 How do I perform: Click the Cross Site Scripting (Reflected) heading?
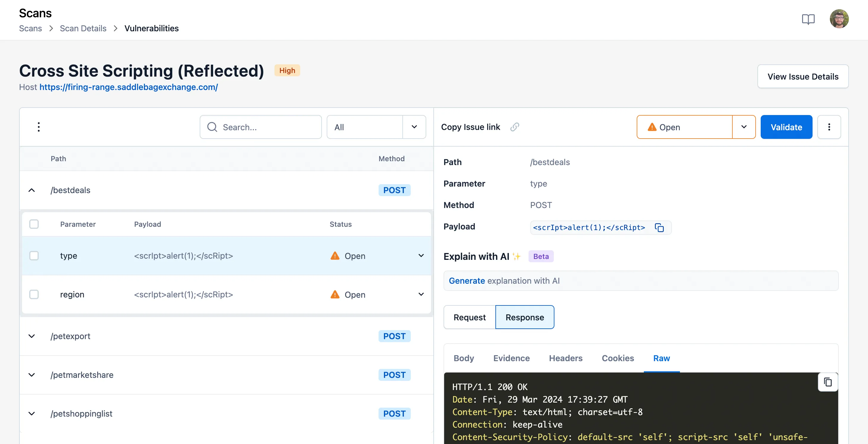pyautogui.click(x=142, y=71)
